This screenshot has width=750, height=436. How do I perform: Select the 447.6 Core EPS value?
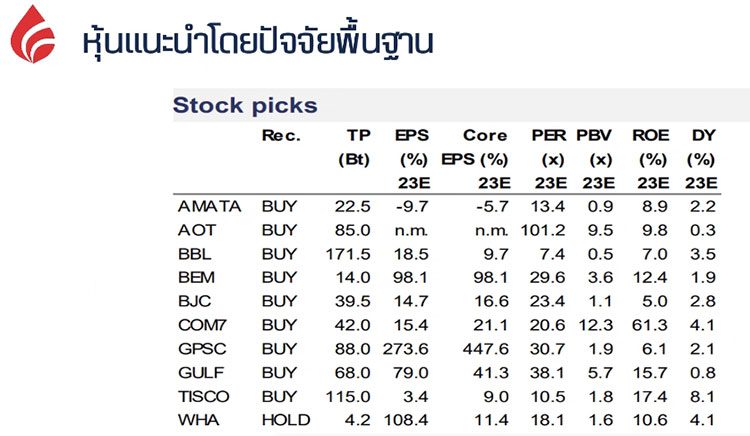[x=487, y=348]
